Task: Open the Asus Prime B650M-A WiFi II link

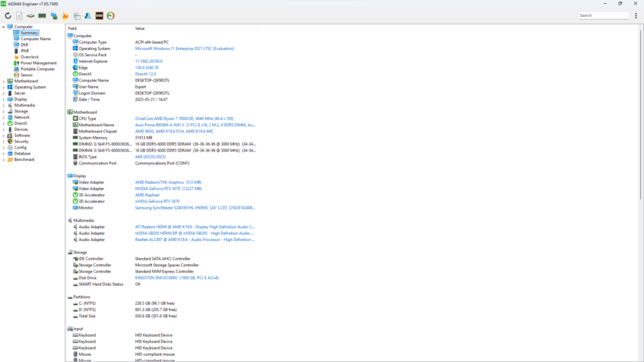Action: [195, 125]
